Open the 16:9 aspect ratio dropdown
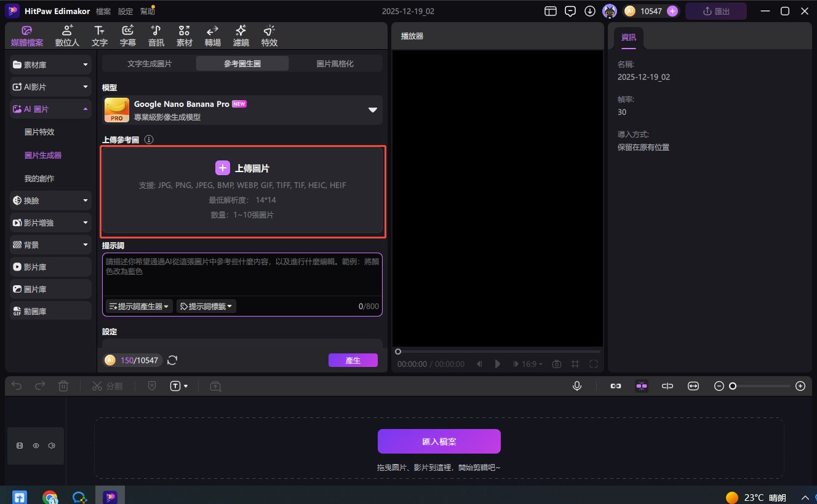 click(528, 363)
